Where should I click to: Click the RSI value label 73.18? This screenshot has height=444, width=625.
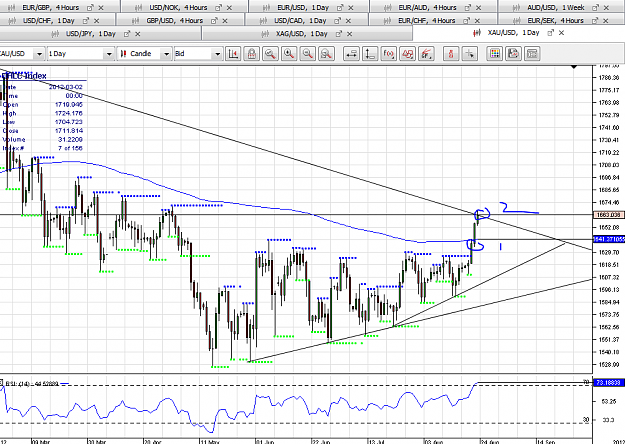coord(609,383)
